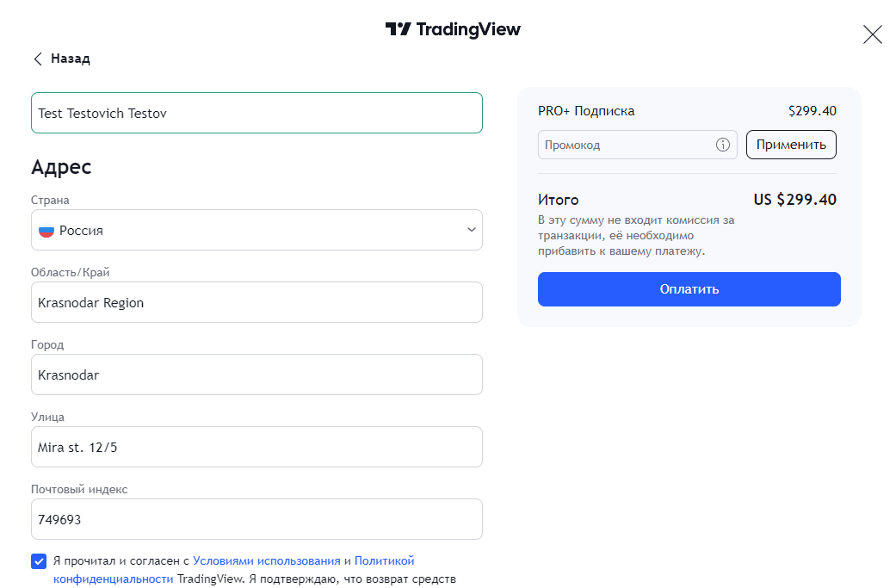Click the Итого total US $299.40
The image size is (896, 588).
click(794, 200)
